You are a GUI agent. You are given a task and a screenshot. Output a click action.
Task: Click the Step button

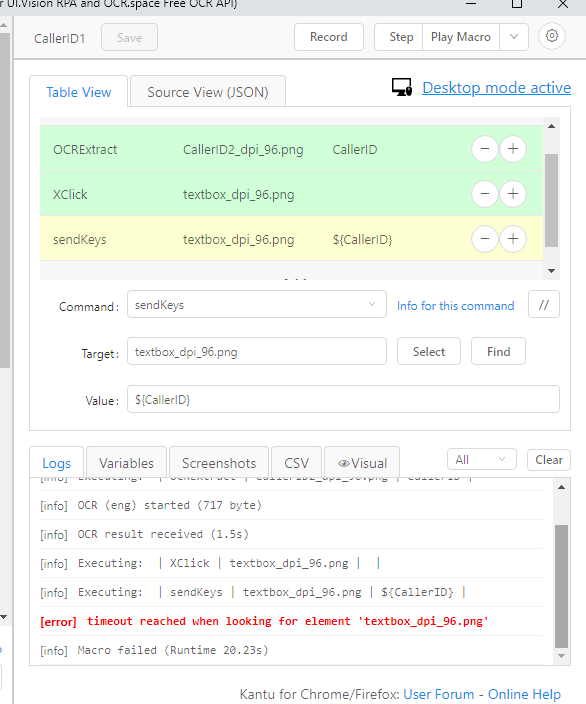point(399,37)
